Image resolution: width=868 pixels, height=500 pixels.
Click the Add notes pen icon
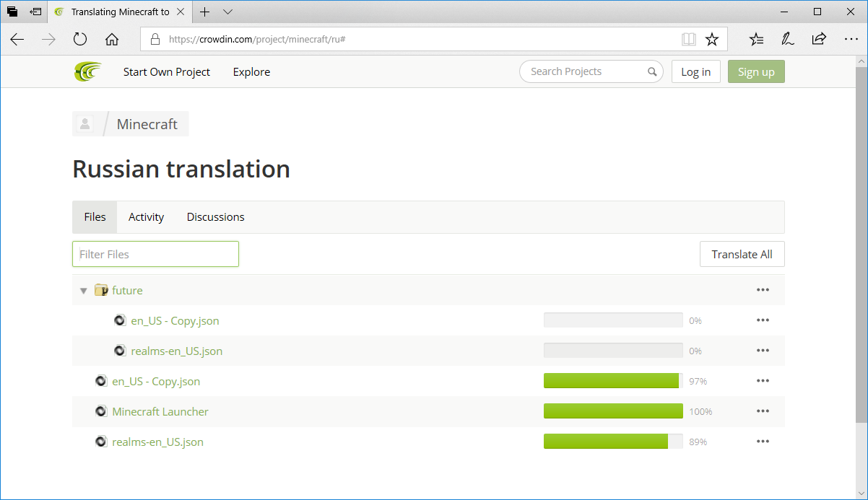pyautogui.click(x=788, y=40)
